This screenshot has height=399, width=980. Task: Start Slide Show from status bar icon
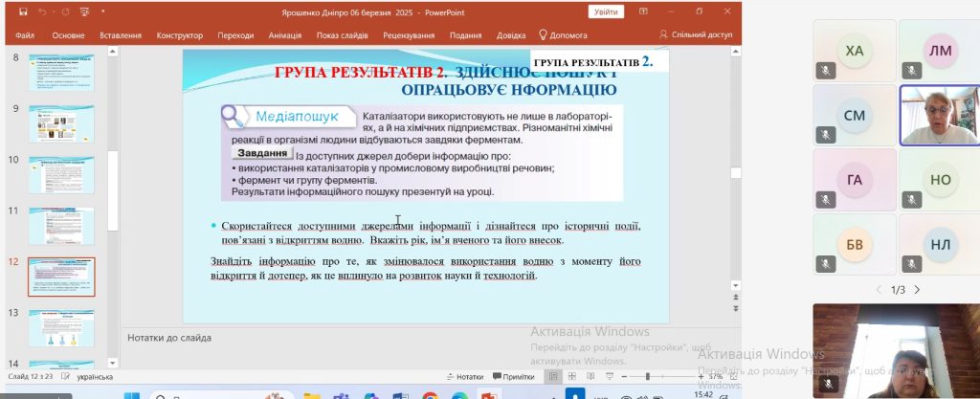tap(610, 377)
